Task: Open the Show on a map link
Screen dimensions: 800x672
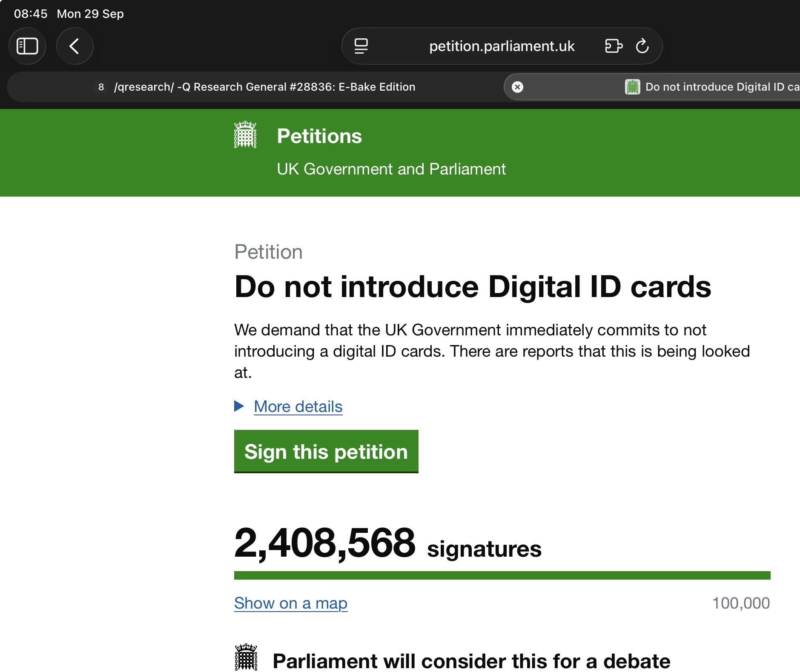Action: coord(291,603)
